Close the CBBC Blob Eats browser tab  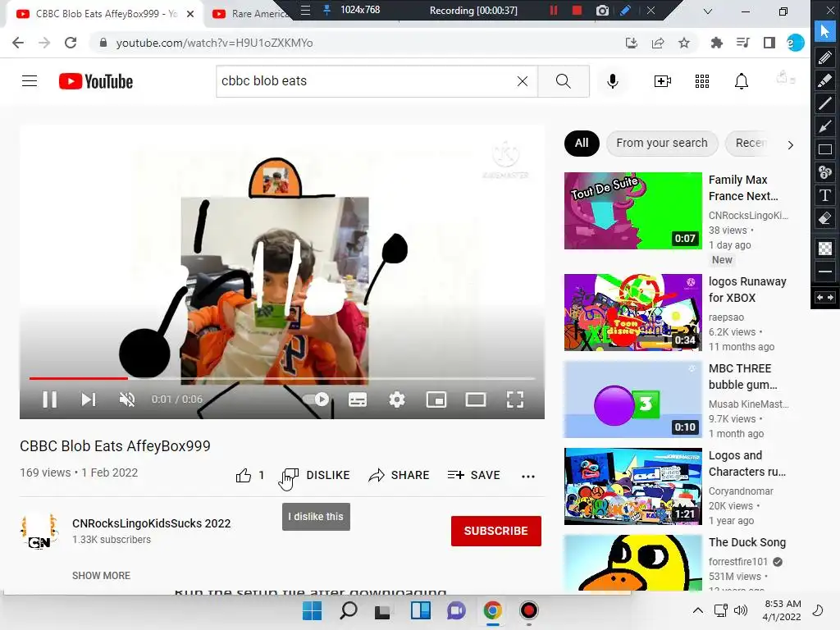tap(190, 14)
